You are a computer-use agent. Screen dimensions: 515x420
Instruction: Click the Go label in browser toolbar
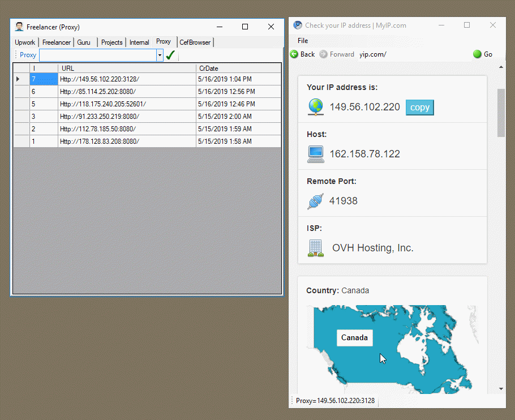(488, 54)
